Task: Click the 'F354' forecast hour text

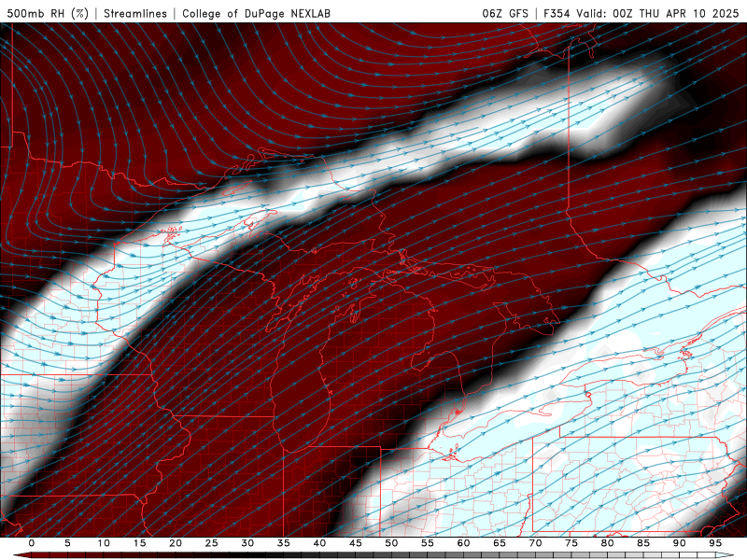Action: (x=557, y=13)
